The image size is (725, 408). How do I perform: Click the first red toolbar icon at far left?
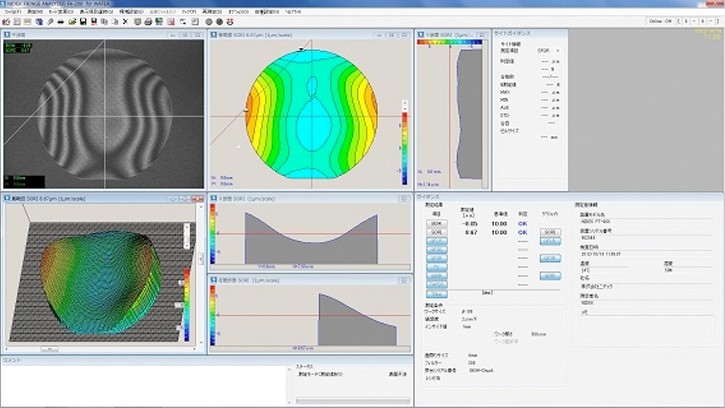point(6,22)
